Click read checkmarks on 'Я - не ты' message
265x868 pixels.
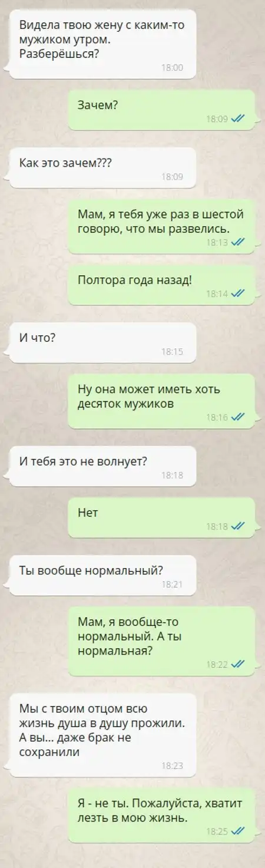238,831
